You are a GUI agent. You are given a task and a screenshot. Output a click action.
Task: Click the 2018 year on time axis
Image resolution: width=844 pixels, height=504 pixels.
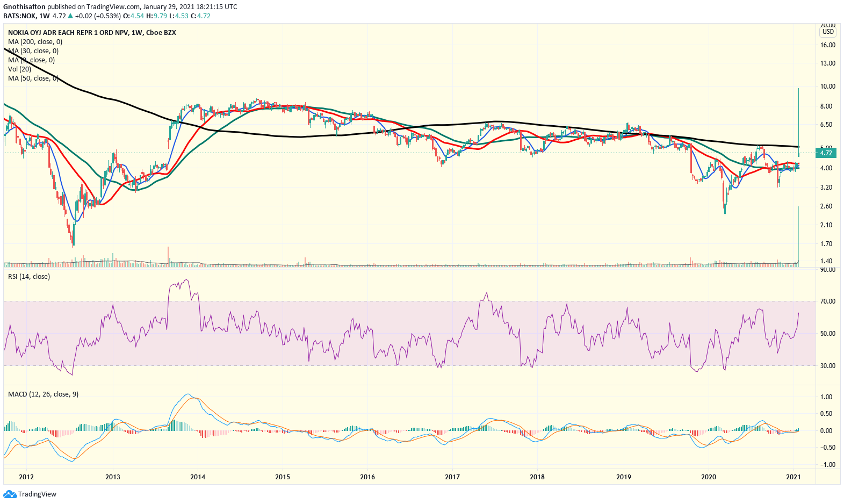click(537, 477)
